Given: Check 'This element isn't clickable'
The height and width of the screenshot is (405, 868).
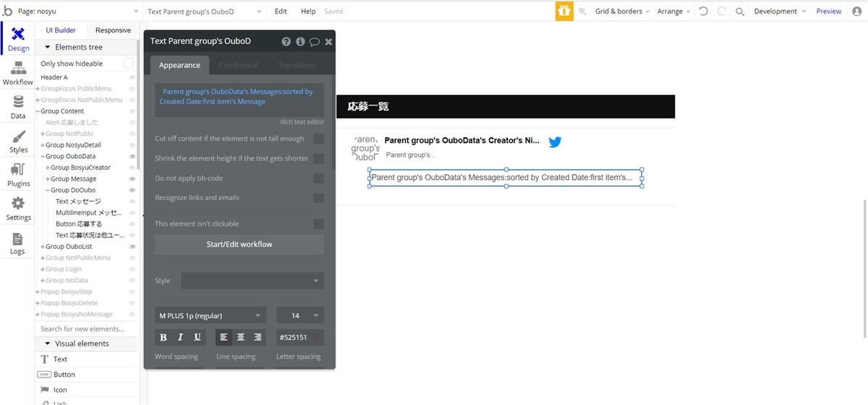Looking at the screenshot, I should point(318,224).
